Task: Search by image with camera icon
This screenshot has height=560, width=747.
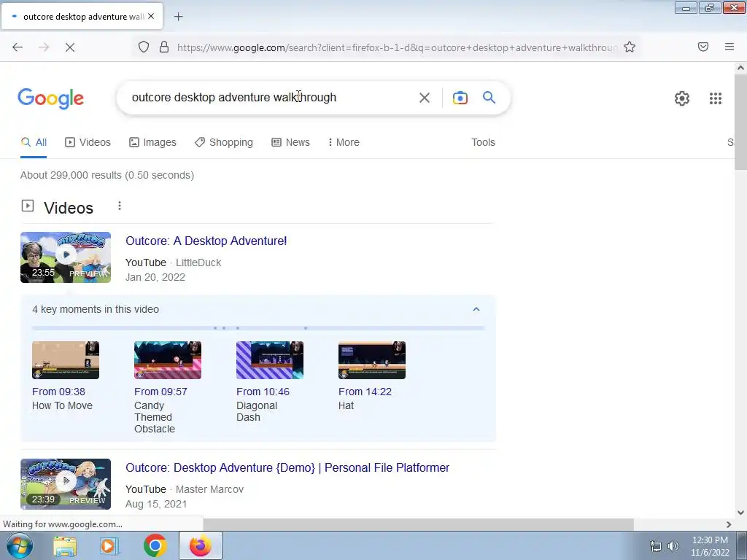Action: pyautogui.click(x=460, y=98)
